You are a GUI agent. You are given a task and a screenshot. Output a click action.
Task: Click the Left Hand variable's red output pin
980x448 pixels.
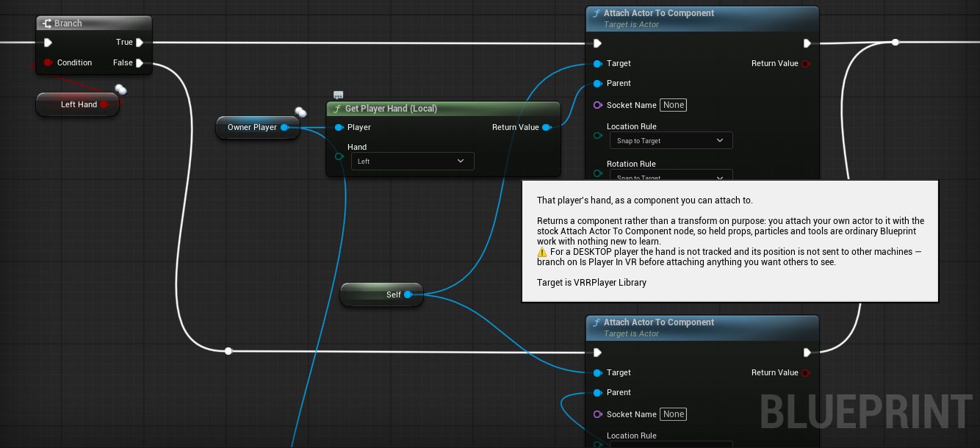[x=104, y=104]
